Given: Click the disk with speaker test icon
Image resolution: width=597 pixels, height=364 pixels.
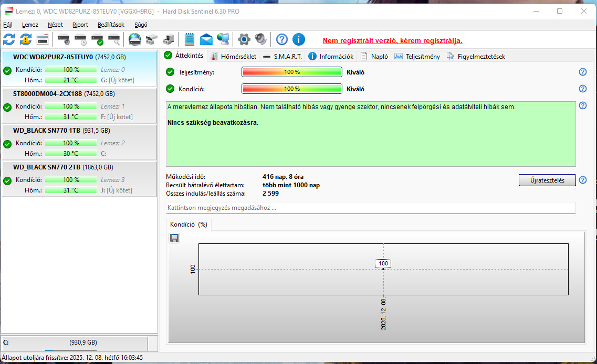Looking at the screenshot, I should point(64,39).
